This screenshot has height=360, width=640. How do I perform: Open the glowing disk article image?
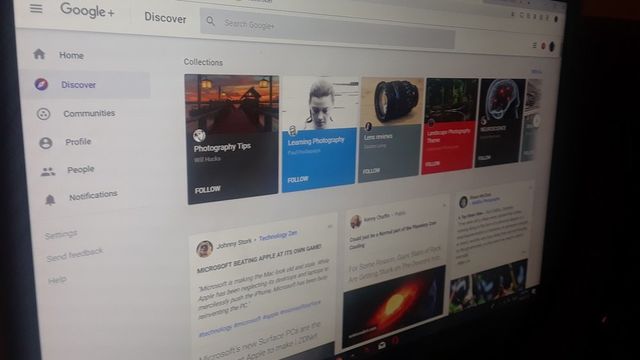[393, 306]
